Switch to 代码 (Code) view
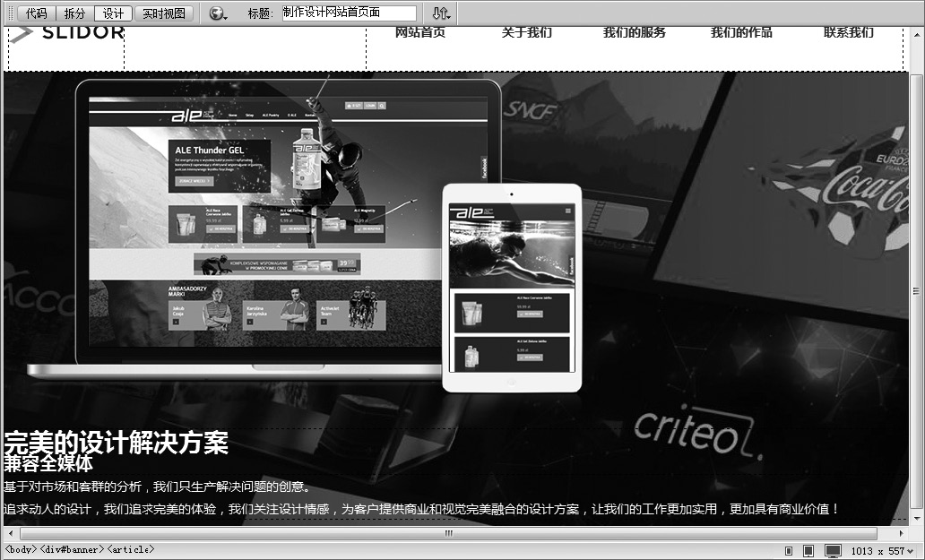 tap(37, 13)
